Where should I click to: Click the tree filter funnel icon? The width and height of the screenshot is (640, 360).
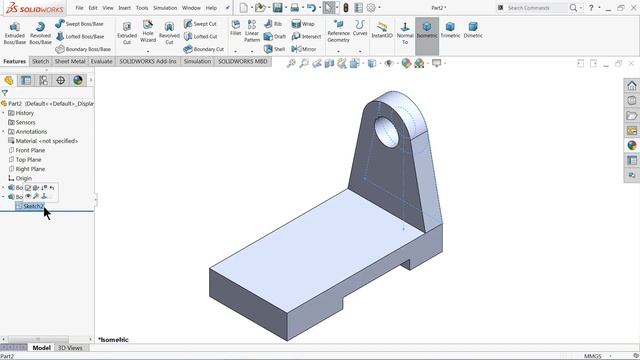[4, 93]
